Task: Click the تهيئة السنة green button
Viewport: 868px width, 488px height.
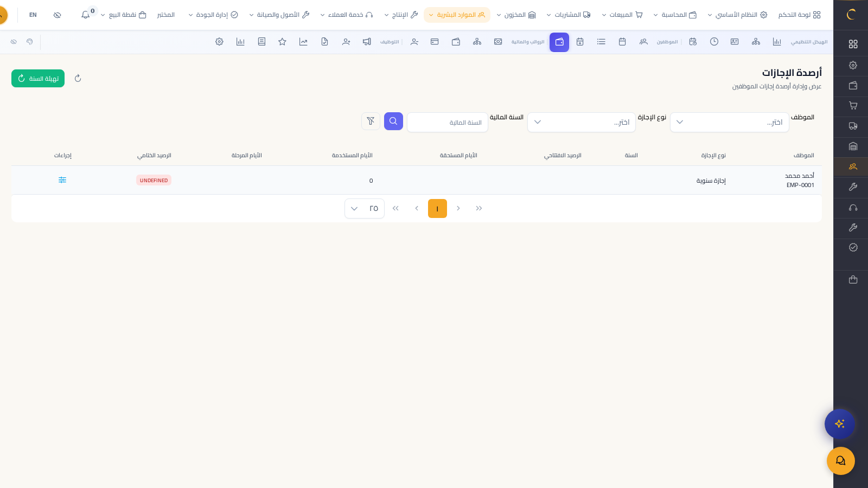Action: click(x=38, y=79)
